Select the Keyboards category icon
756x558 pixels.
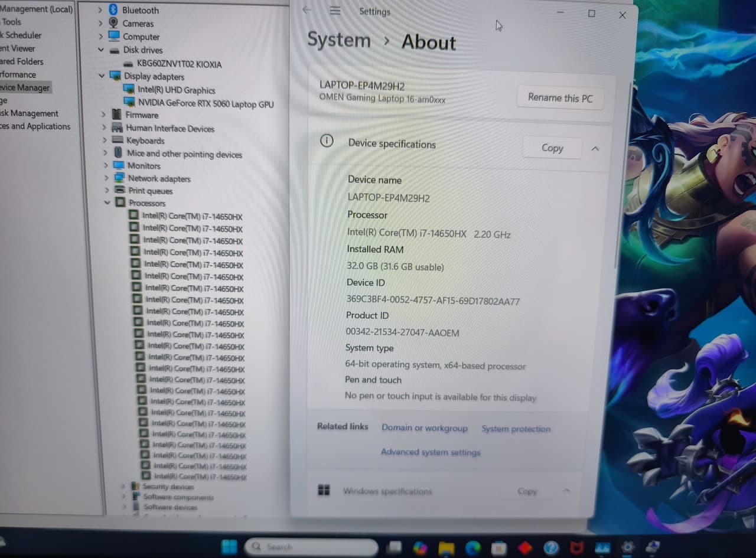click(118, 141)
